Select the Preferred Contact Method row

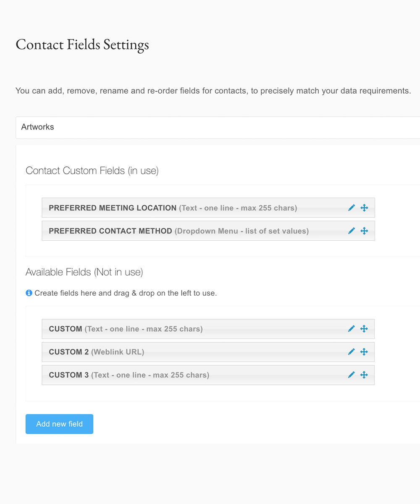pyautogui.click(x=208, y=231)
